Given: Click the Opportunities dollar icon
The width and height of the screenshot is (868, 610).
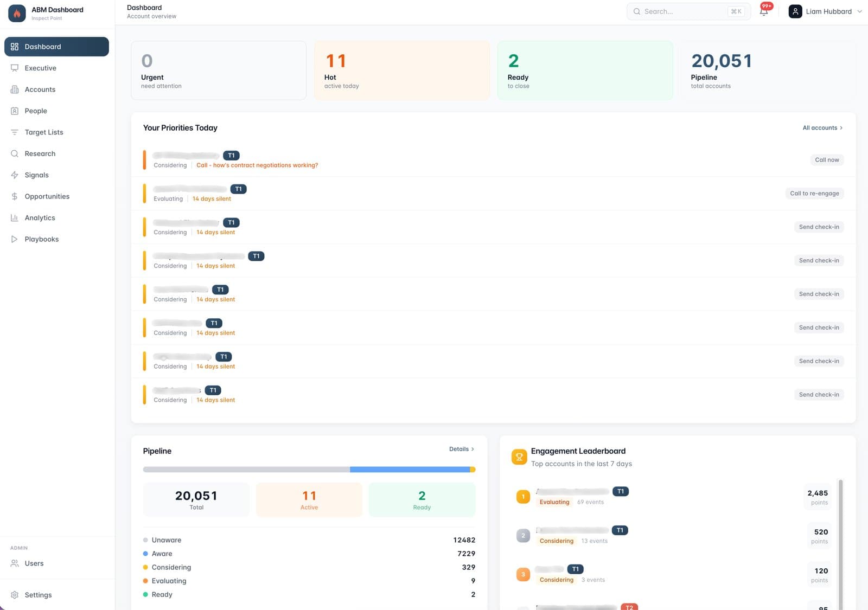Looking at the screenshot, I should click(15, 196).
